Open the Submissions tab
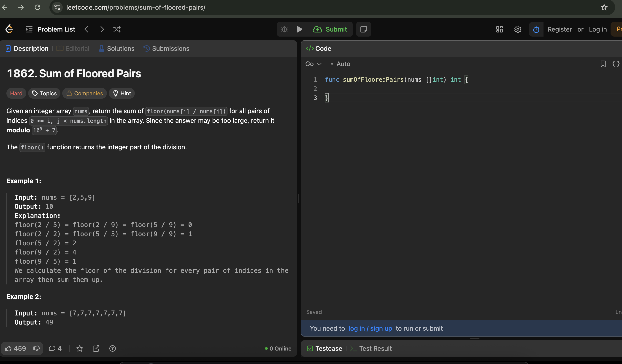The height and width of the screenshot is (364, 622). click(166, 48)
